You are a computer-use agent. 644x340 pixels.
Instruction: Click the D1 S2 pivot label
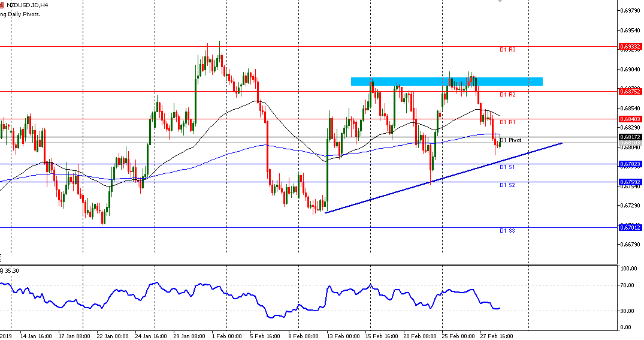[x=507, y=185]
